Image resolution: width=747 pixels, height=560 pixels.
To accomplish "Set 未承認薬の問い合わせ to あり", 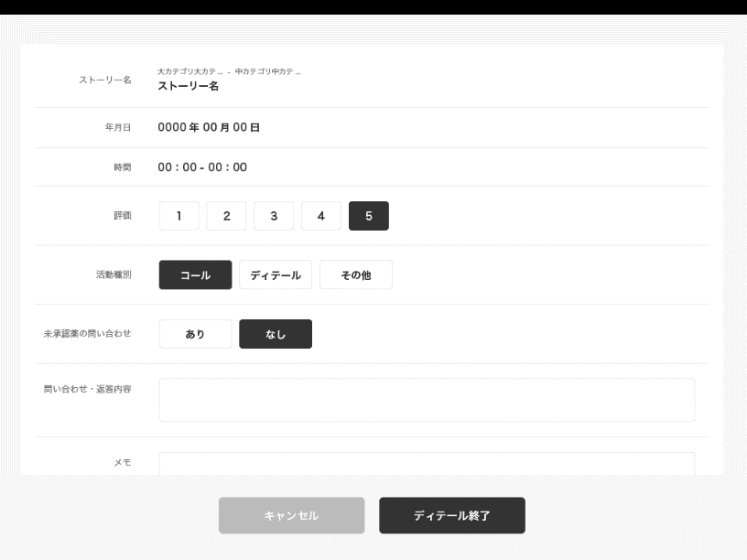I will (x=195, y=333).
